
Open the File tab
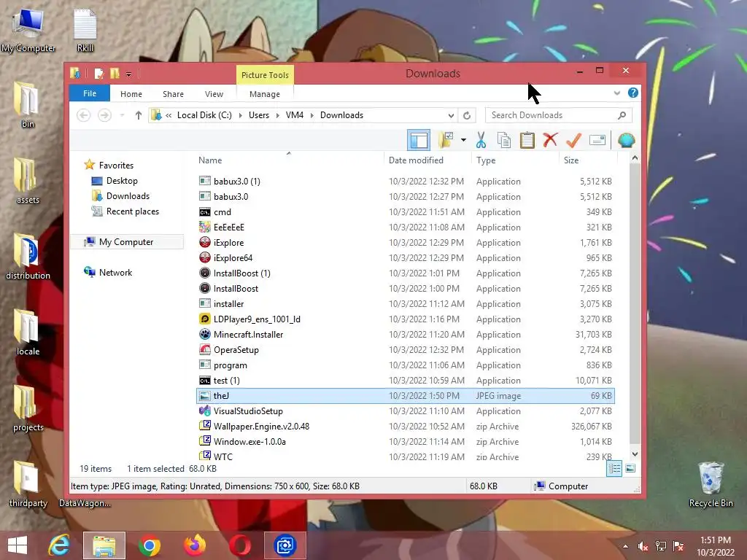click(x=90, y=93)
